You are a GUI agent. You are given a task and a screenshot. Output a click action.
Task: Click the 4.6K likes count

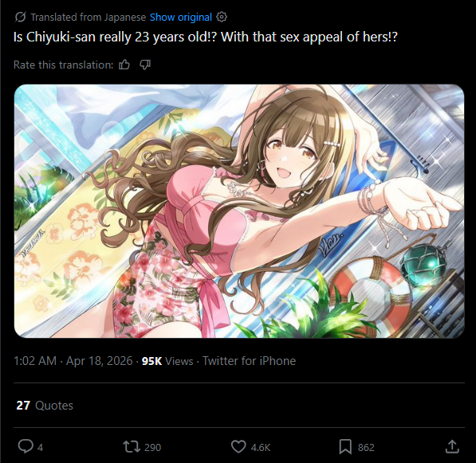point(261,448)
